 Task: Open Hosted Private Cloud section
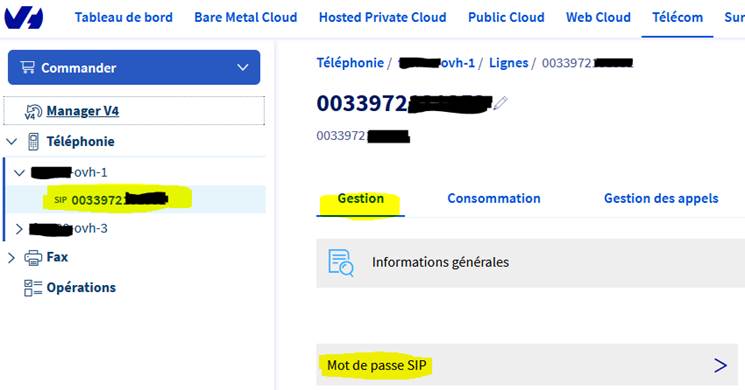382,18
